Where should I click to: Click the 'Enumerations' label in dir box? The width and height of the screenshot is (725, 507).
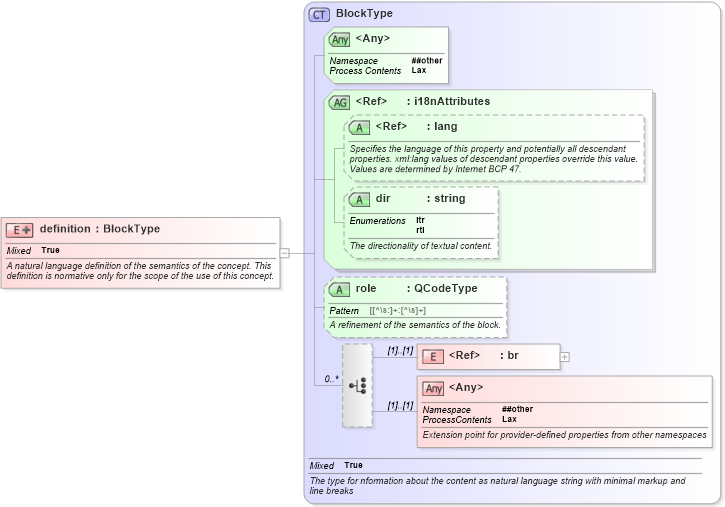377,221
